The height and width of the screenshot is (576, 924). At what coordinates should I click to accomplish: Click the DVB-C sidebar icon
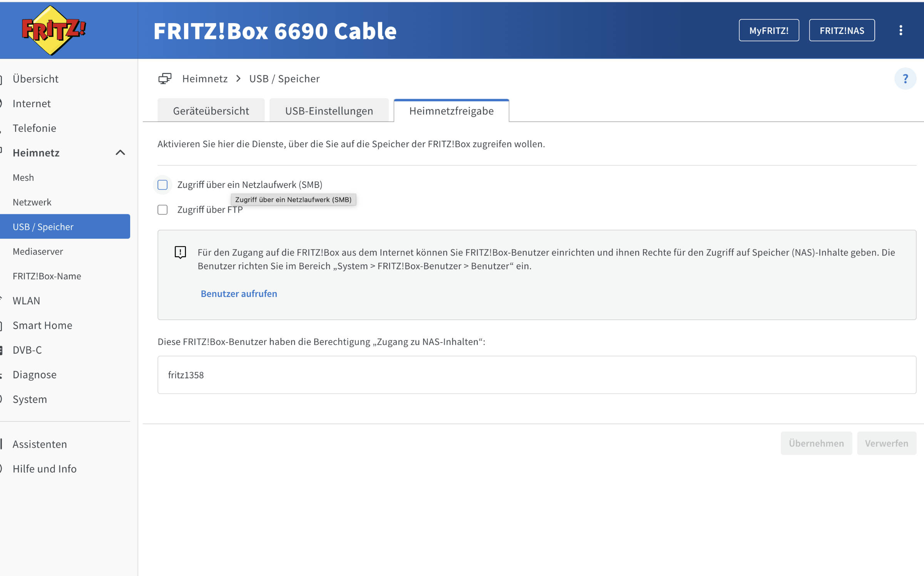1,350
